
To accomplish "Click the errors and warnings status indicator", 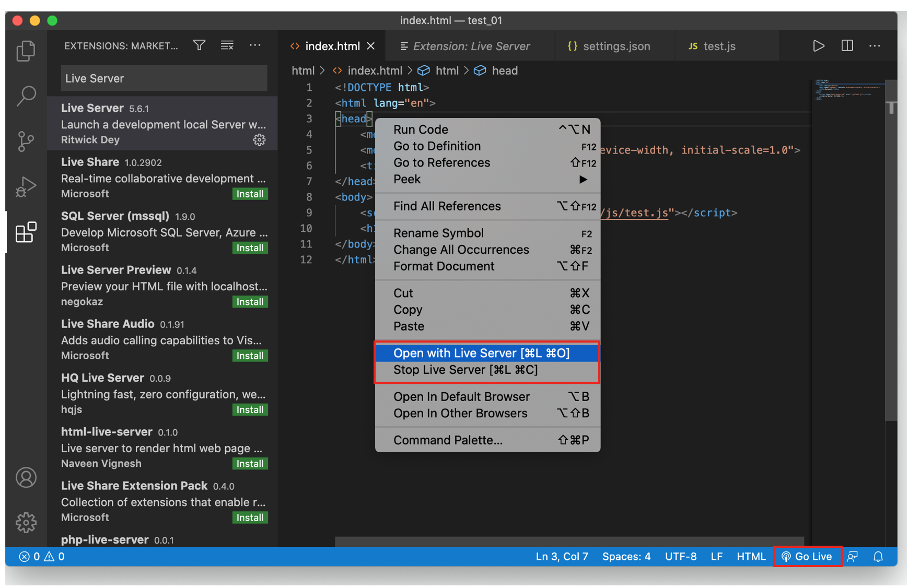I will pos(42,556).
